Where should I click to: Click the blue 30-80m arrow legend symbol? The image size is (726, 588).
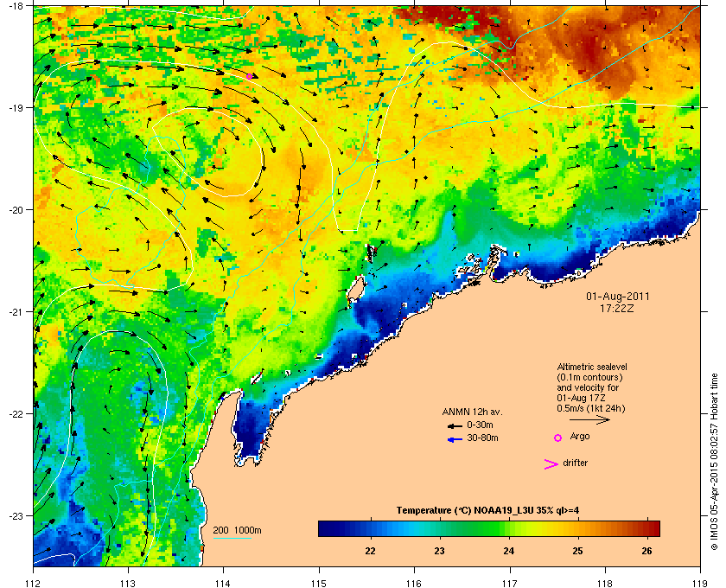(x=455, y=439)
